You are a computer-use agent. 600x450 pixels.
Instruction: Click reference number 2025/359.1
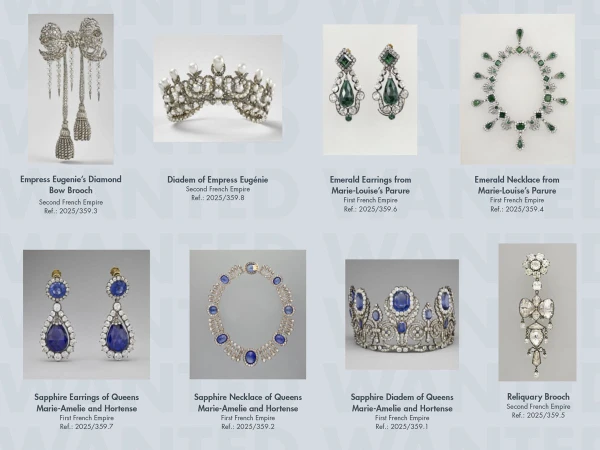pyautogui.click(x=409, y=426)
